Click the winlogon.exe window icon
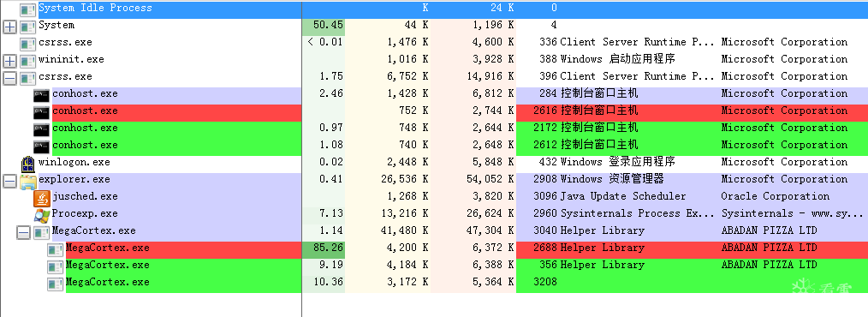The height and width of the screenshot is (317, 868). pyautogui.click(x=27, y=164)
